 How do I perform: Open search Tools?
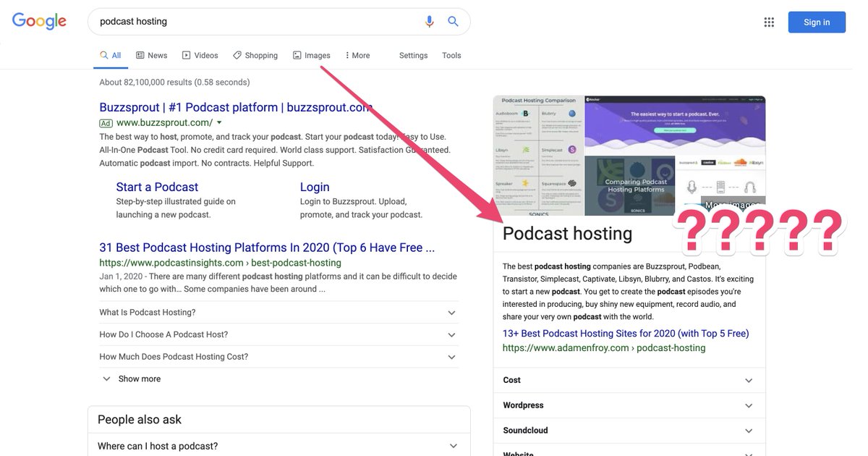pyautogui.click(x=451, y=55)
